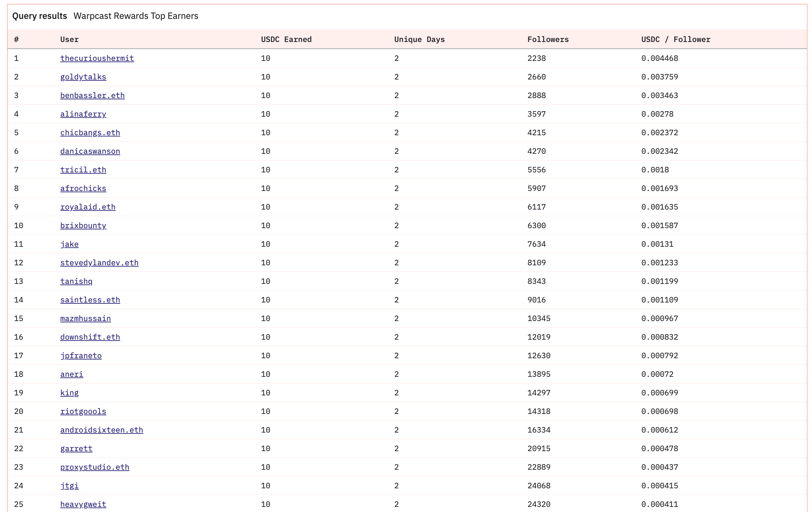The width and height of the screenshot is (812, 512).
Task: Open heavygweit profile link
Action: (x=83, y=504)
